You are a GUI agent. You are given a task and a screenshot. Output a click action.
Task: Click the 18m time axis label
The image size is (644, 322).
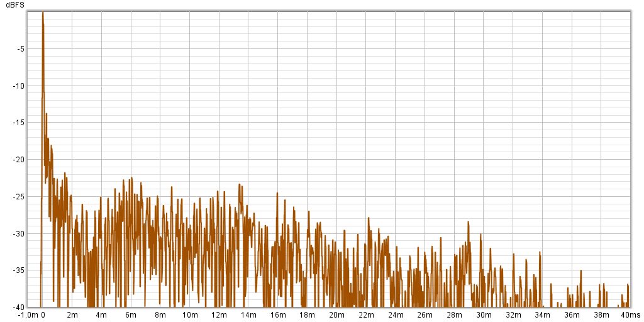(x=307, y=316)
